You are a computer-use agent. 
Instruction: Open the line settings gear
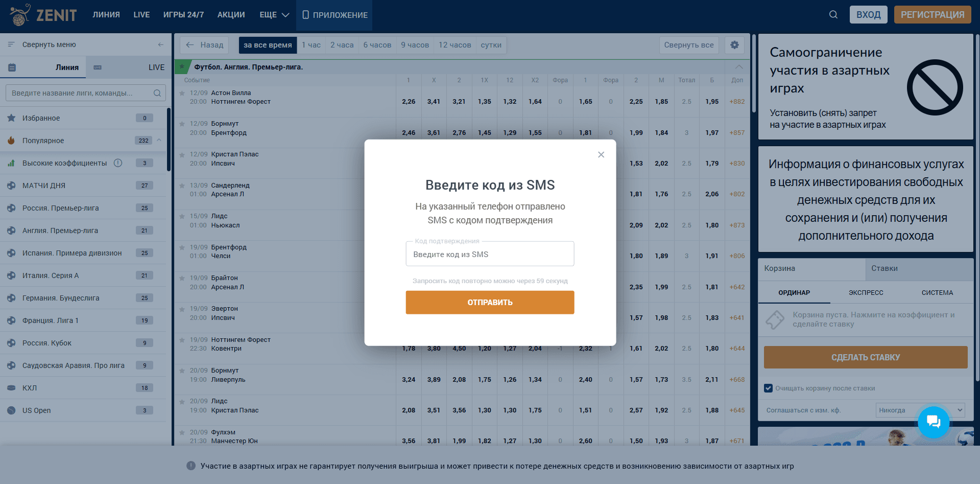click(734, 45)
